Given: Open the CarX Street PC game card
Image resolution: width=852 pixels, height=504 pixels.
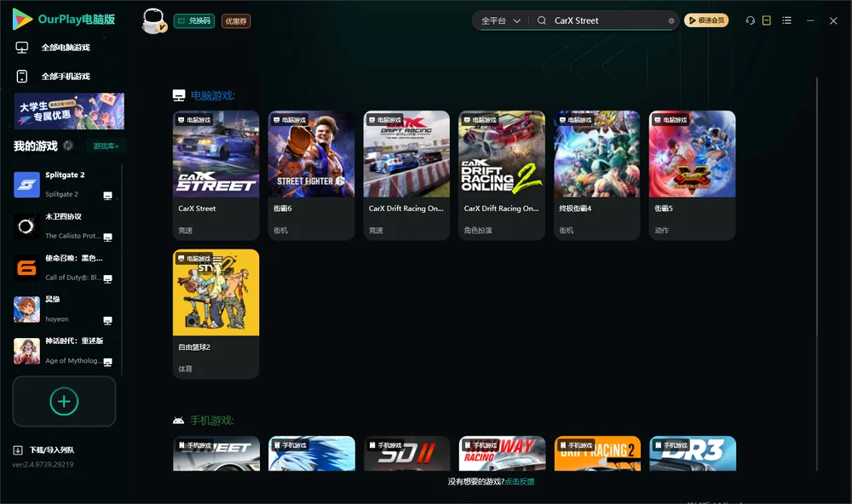Looking at the screenshot, I should click(x=216, y=175).
